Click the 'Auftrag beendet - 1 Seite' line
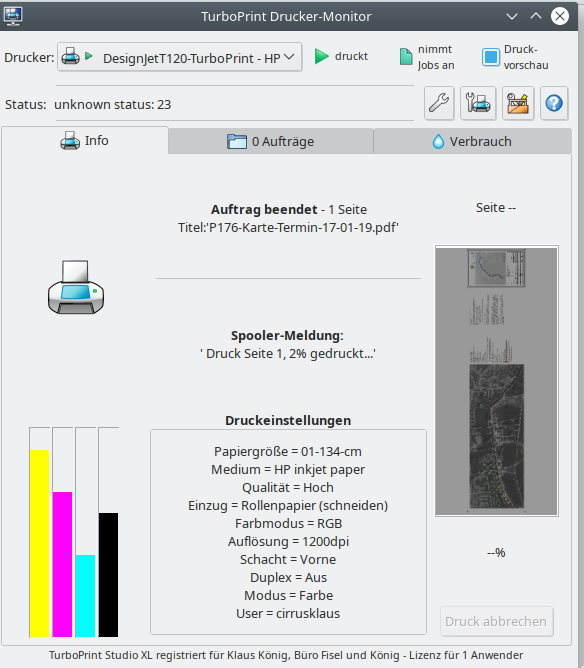This screenshot has width=584, height=668. [289, 209]
